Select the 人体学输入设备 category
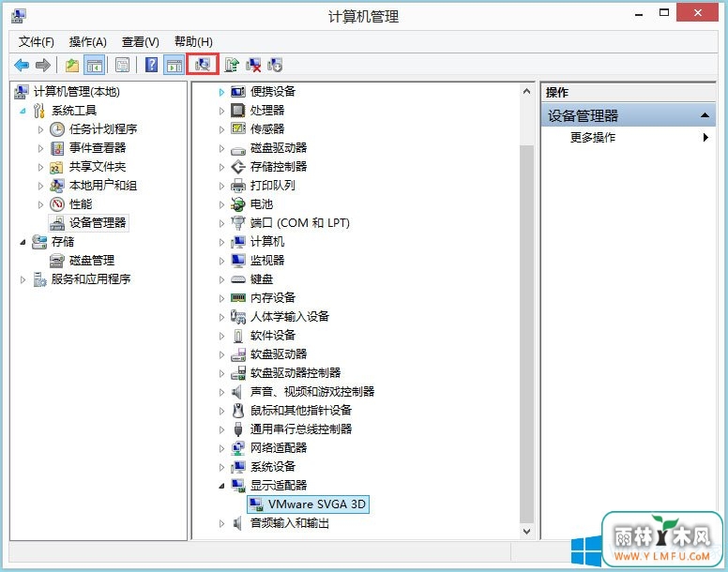 (x=290, y=317)
